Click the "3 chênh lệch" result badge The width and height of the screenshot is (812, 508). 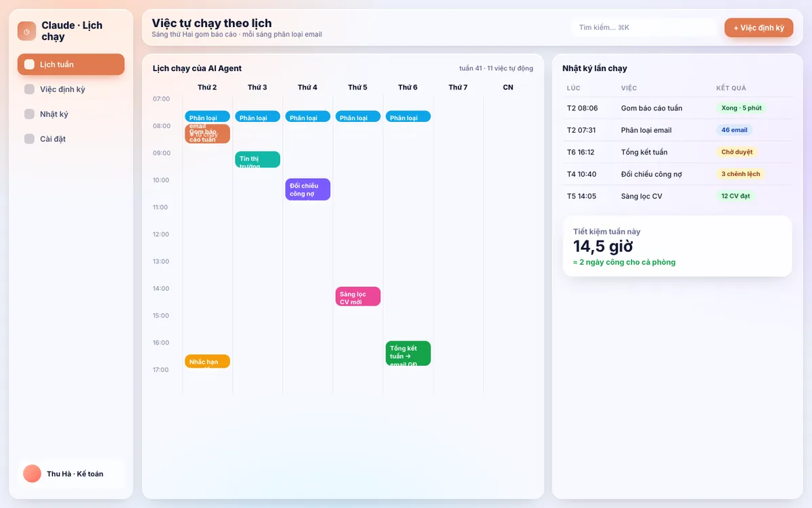[740, 174]
